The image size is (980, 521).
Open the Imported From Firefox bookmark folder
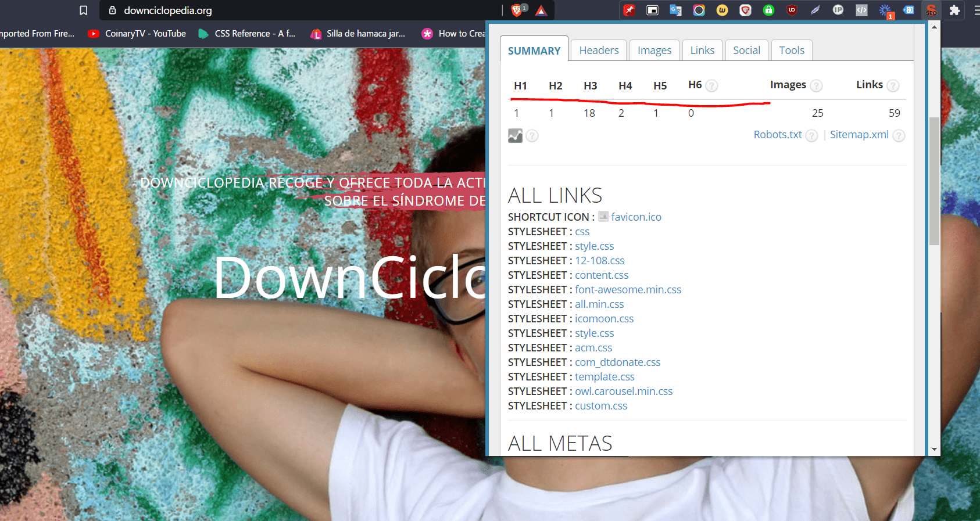[37, 34]
